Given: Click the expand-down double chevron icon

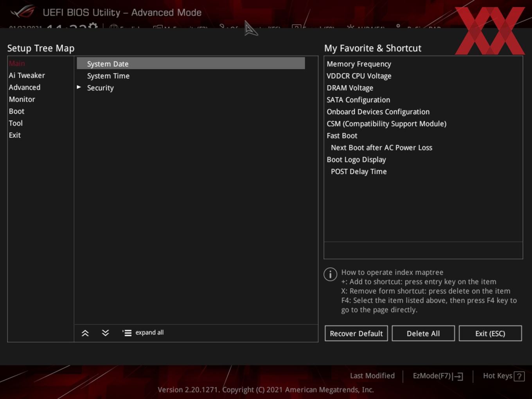Looking at the screenshot, I should point(105,333).
